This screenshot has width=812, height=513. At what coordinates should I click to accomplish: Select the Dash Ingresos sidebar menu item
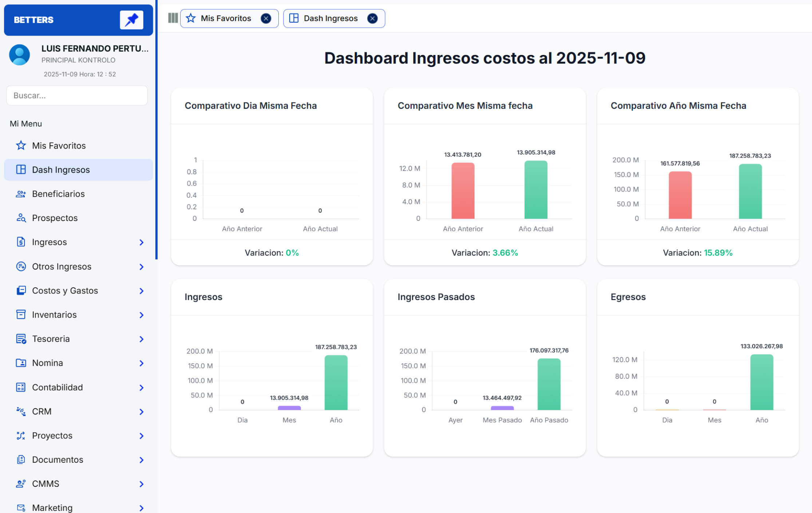(x=61, y=170)
